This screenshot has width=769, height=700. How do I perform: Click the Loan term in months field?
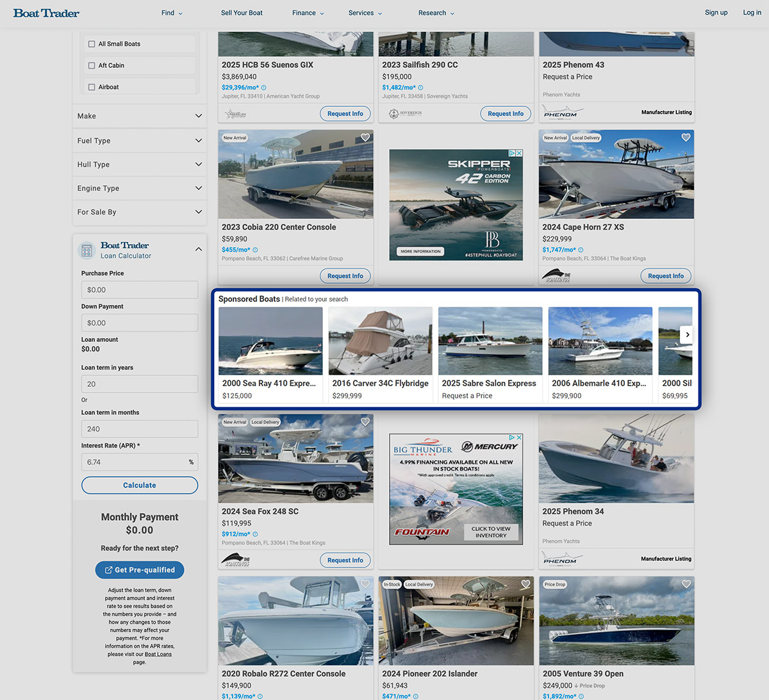(x=140, y=429)
